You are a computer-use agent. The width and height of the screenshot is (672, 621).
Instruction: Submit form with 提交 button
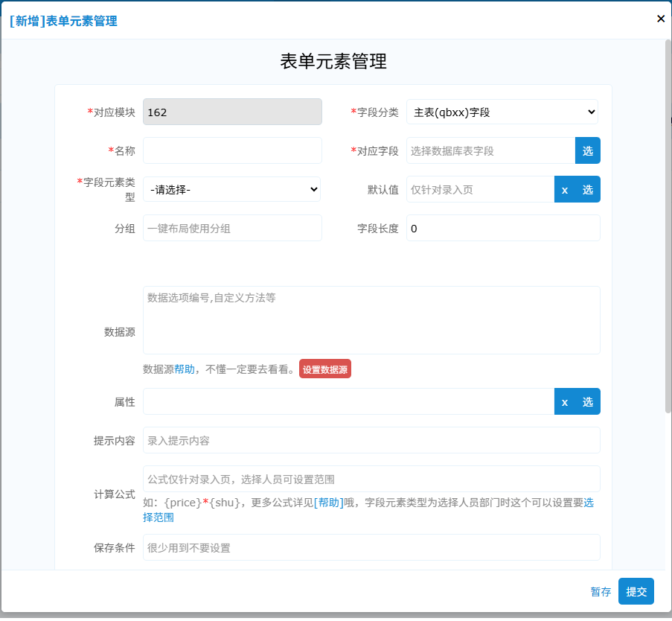coord(636,592)
